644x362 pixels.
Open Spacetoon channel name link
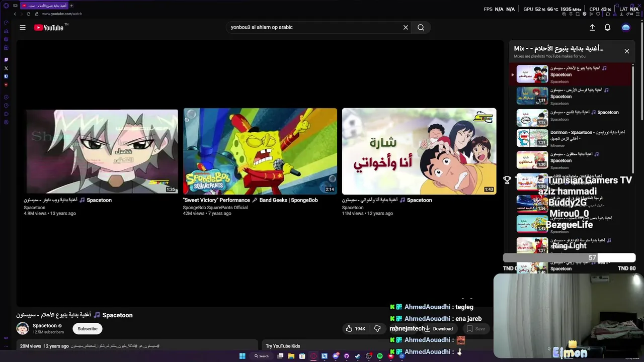coord(45,326)
